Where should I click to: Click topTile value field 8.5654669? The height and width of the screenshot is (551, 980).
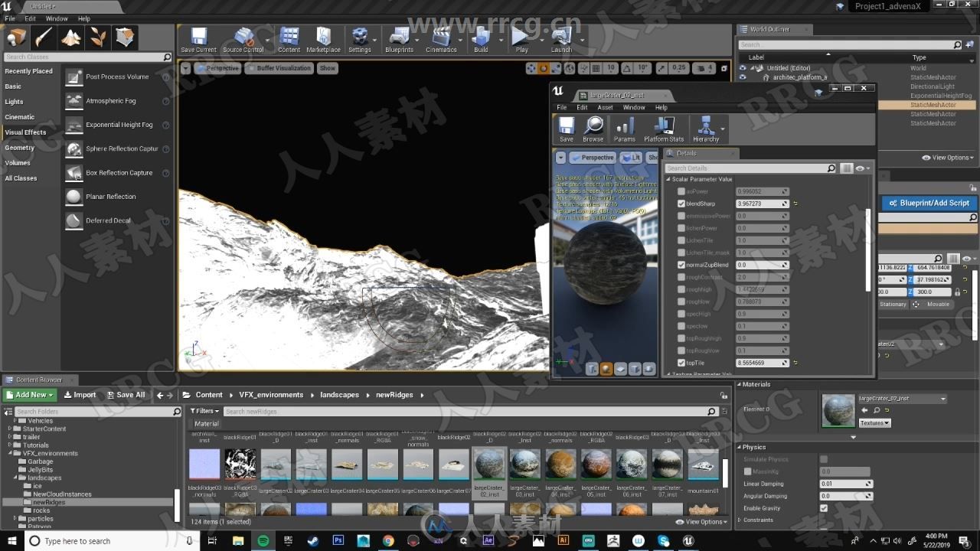(762, 363)
